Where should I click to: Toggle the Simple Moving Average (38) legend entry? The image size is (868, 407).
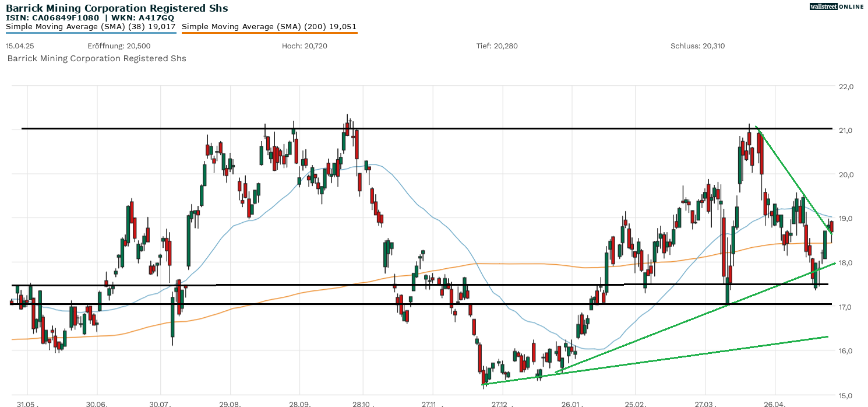91,26
